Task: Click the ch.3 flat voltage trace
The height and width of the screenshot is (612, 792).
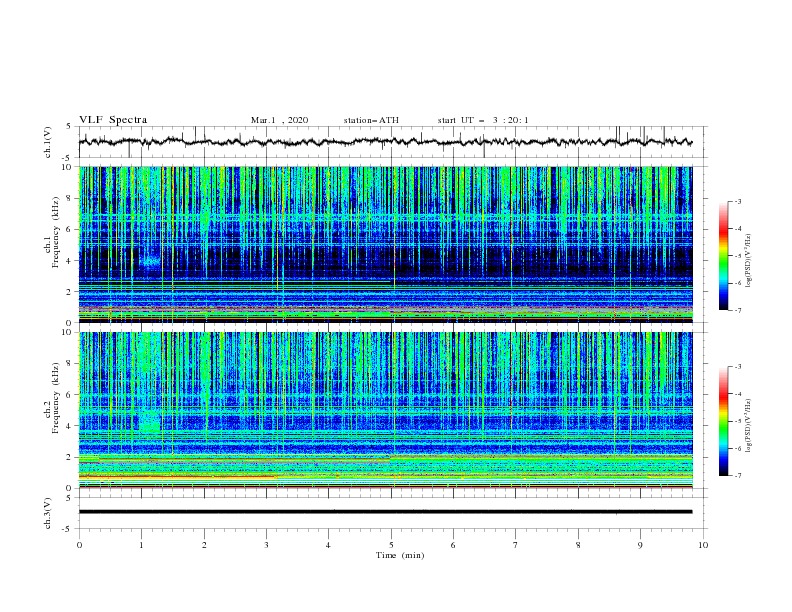Action: (385, 512)
